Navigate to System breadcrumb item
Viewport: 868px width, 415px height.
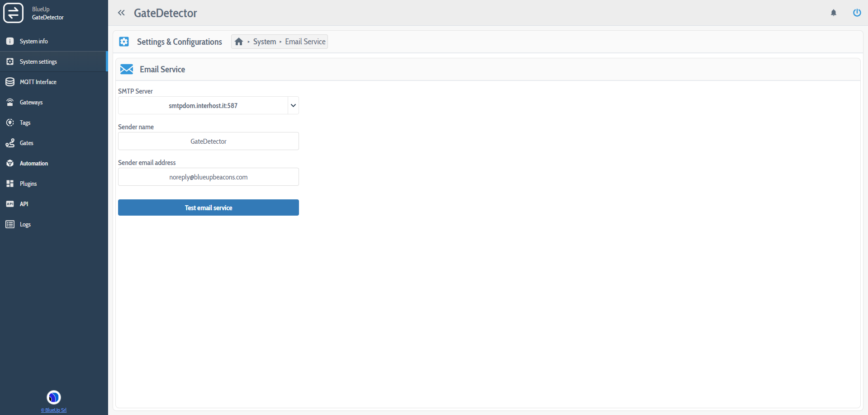click(264, 42)
